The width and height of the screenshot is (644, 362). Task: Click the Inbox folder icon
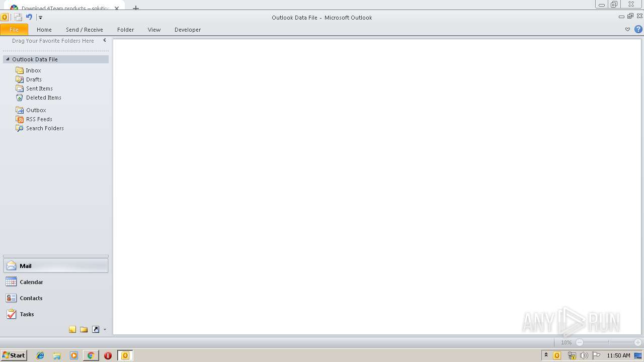(20, 70)
